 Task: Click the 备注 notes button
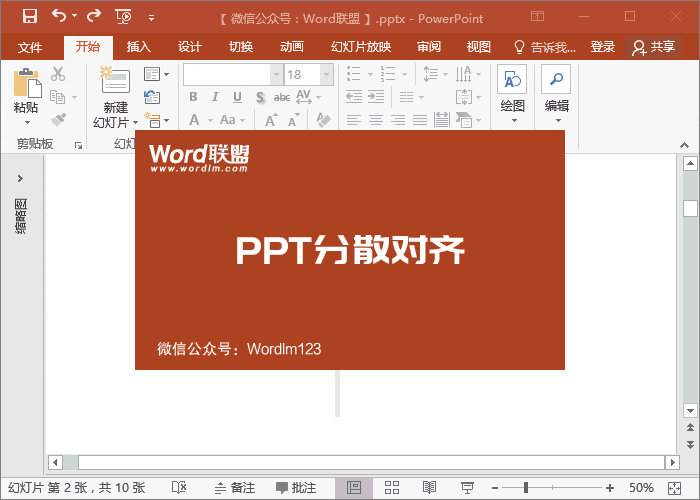[x=235, y=488]
